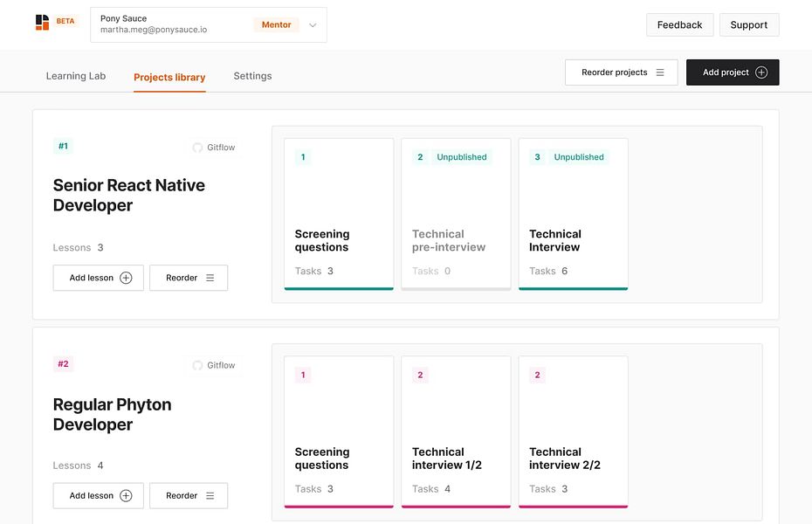Click Tasks 0 on Technical pre-interview card

point(430,271)
